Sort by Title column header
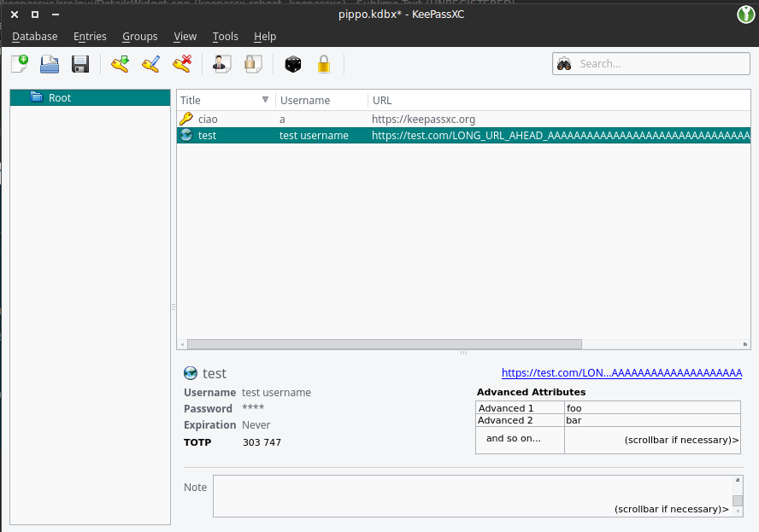 (226, 100)
